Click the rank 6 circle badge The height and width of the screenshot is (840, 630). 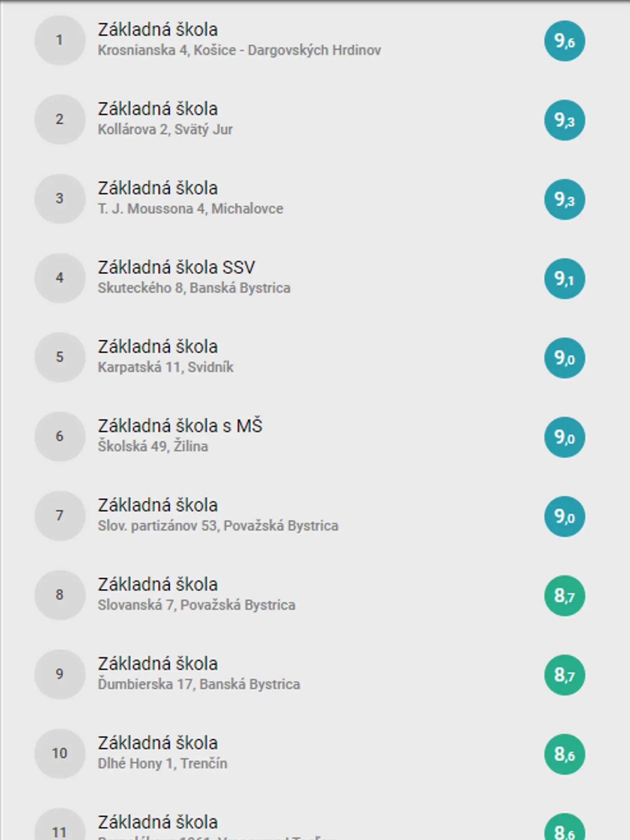click(x=60, y=436)
